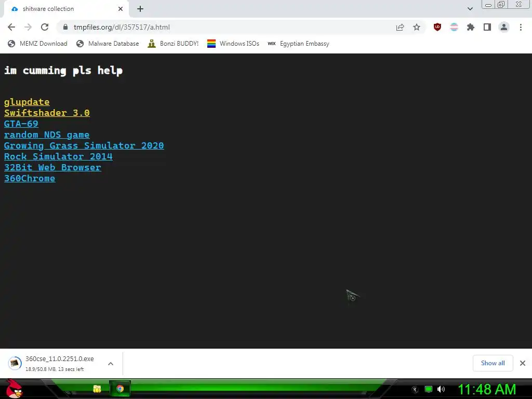Click the 'im cumming pls help' heading
Screen dimensions: 532x399
tap(63, 71)
